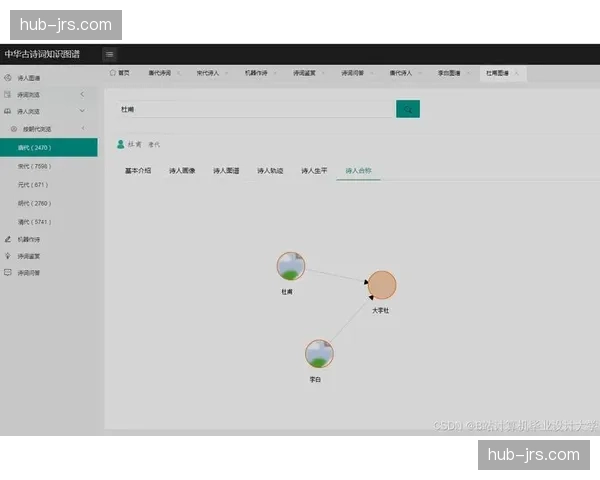600x480 pixels.
Task: Click the sidebar 诗人图谱 compass icon
Action: (8, 78)
